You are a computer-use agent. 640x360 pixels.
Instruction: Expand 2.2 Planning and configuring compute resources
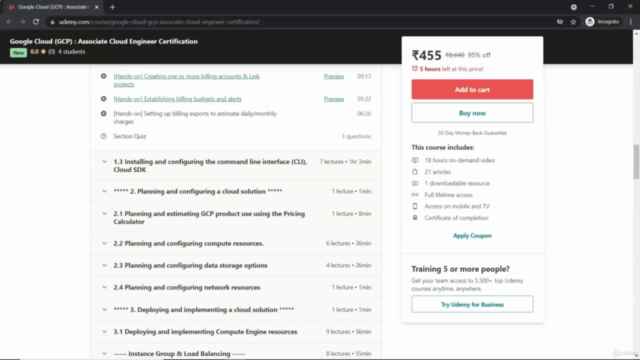tap(236, 243)
